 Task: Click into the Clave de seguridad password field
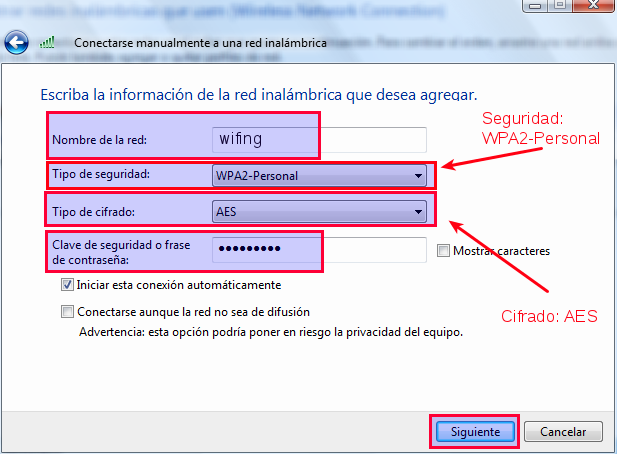click(320, 249)
